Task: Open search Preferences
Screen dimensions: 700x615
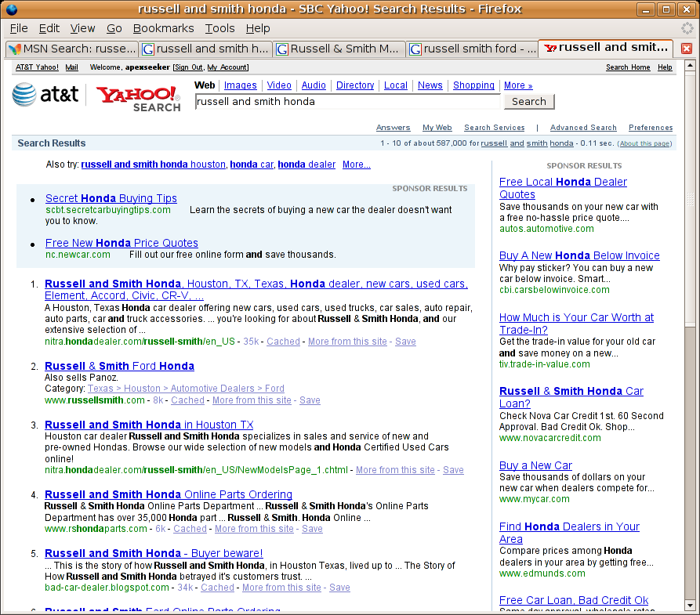Action: tap(651, 127)
